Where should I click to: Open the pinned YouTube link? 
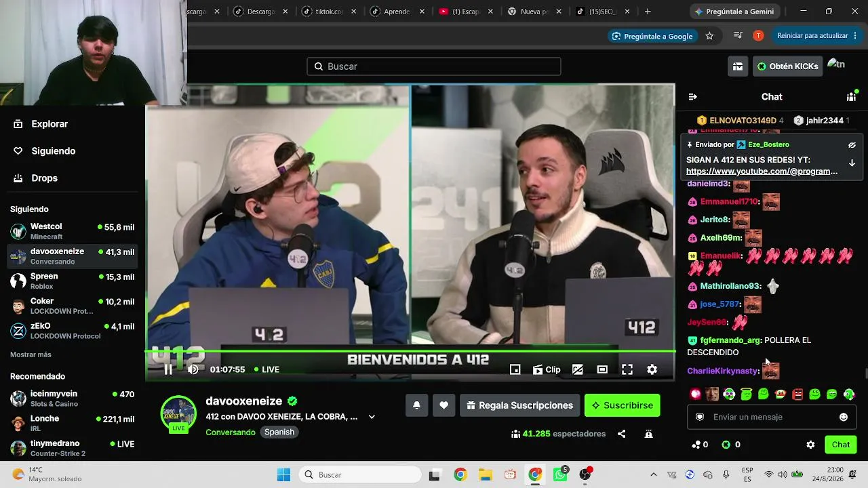tap(762, 171)
